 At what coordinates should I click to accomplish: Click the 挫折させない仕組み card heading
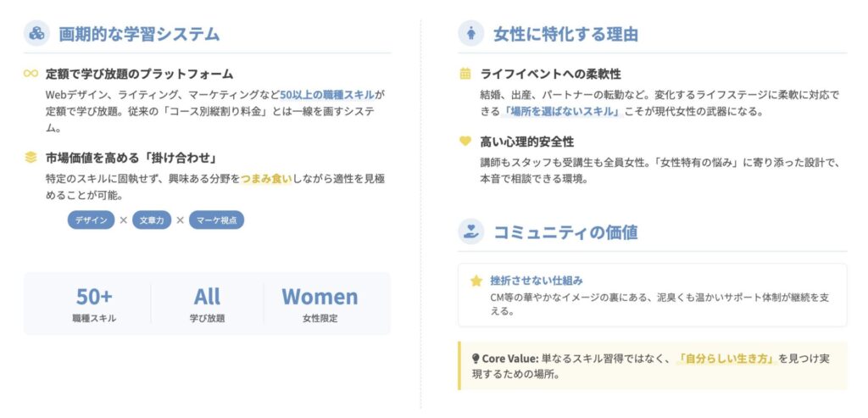coord(537,281)
